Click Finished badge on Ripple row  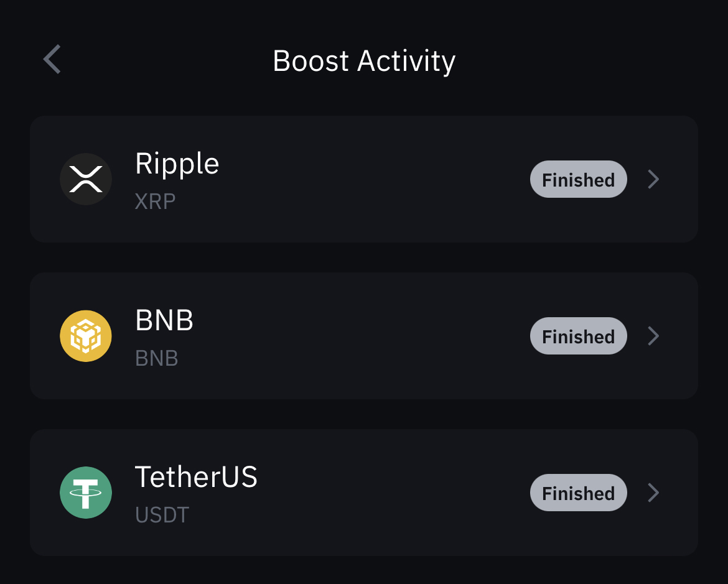(578, 180)
